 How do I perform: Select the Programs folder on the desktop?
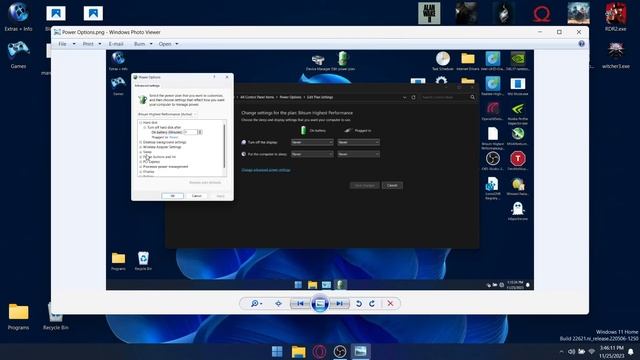click(18, 316)
